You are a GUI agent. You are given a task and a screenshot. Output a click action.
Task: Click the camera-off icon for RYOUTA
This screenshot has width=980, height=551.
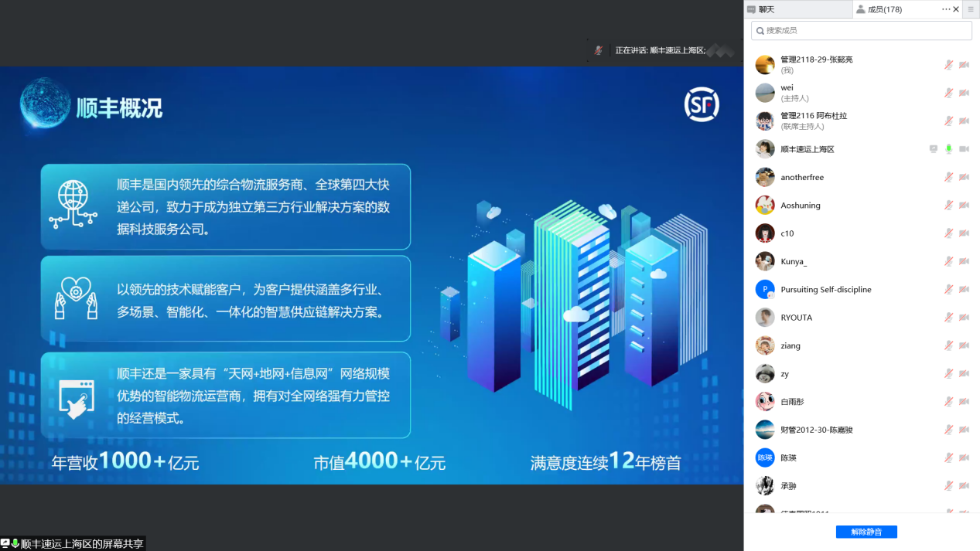(x=964, y=318)
